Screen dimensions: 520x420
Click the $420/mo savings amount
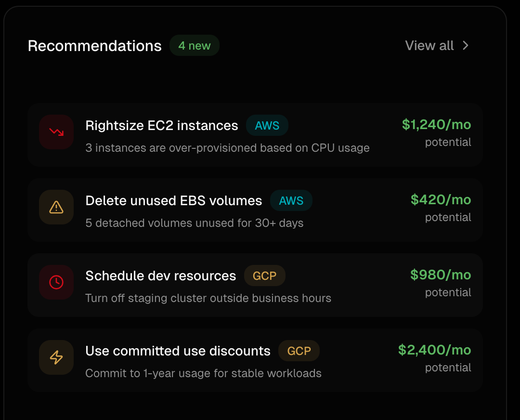[x=441, y=200]
